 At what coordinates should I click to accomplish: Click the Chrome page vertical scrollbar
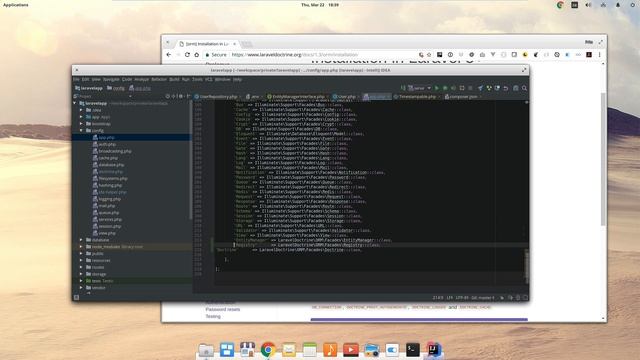[x=603, y=159]
